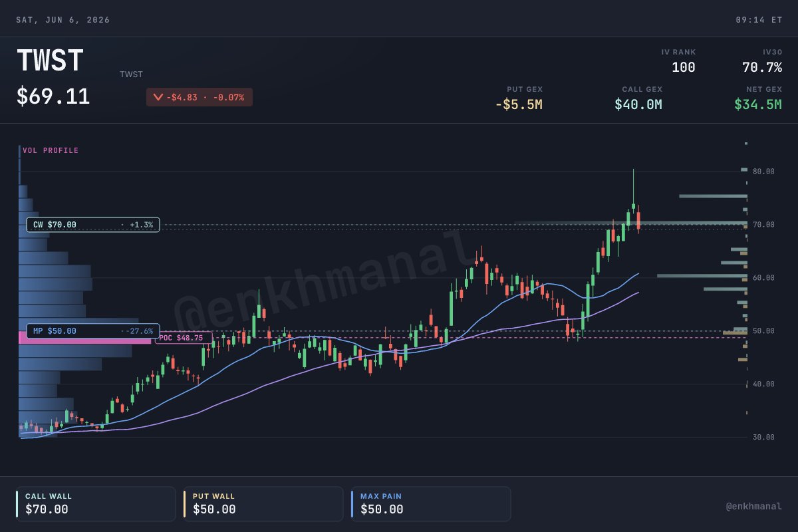Viewport: 798px width, 532px height.
Task: Select the CALL GEX value $40.0M
Action: pos(638,104)
